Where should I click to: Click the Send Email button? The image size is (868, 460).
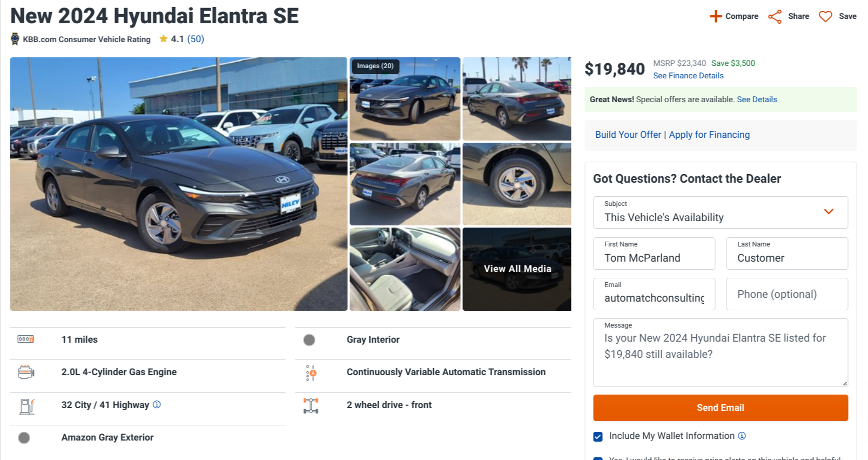tap(720, 408)
